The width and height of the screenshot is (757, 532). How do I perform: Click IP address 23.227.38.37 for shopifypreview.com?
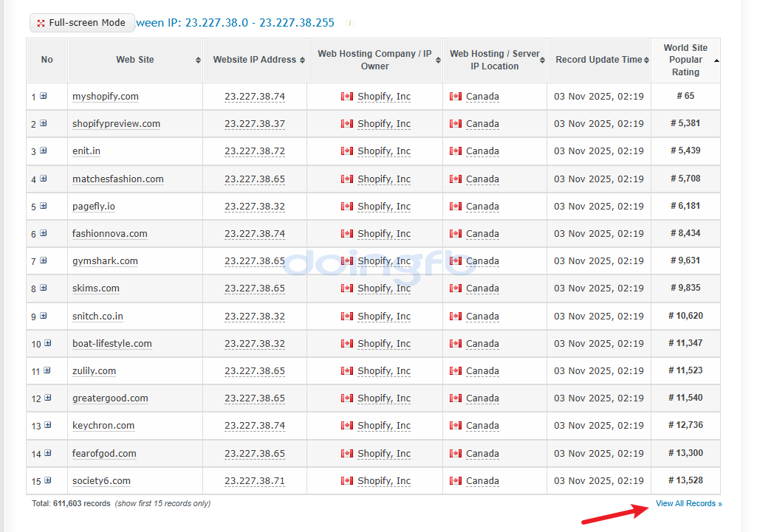click(254, 124)
